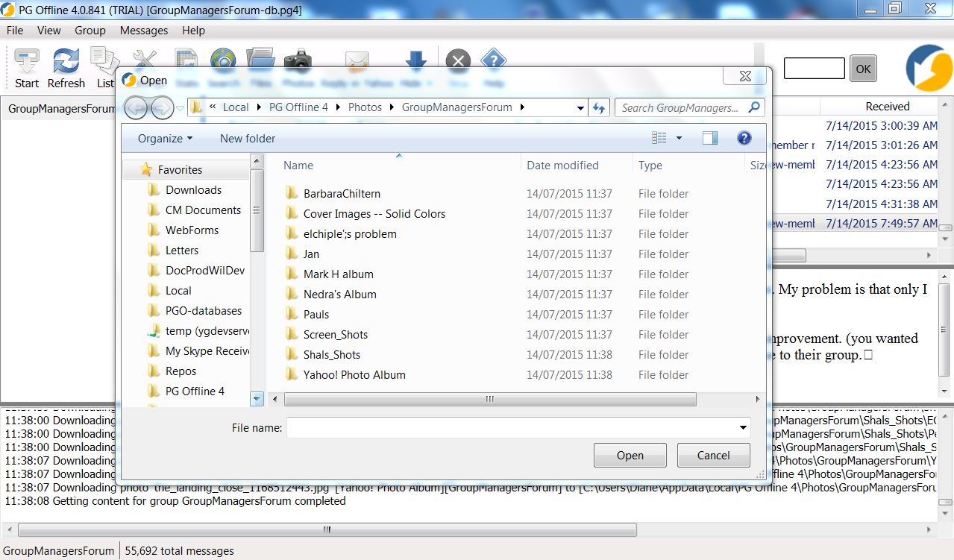
Task: Select the message received 7/14/2015 7:49:57
Action: click(881, 223)
